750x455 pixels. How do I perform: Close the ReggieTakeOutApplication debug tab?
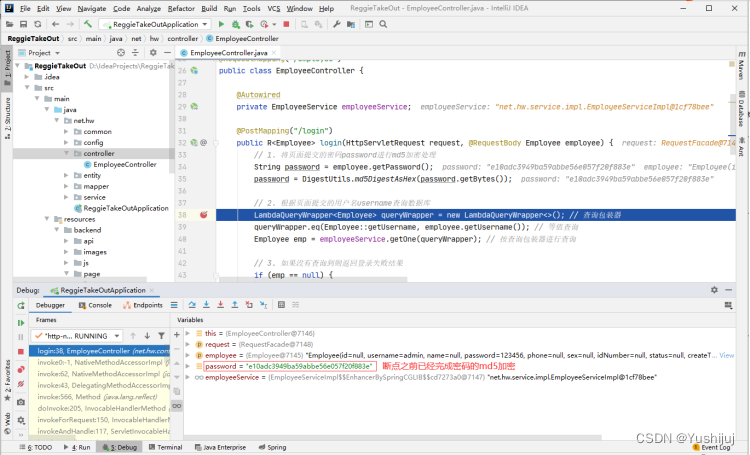(x=152, y=290)
